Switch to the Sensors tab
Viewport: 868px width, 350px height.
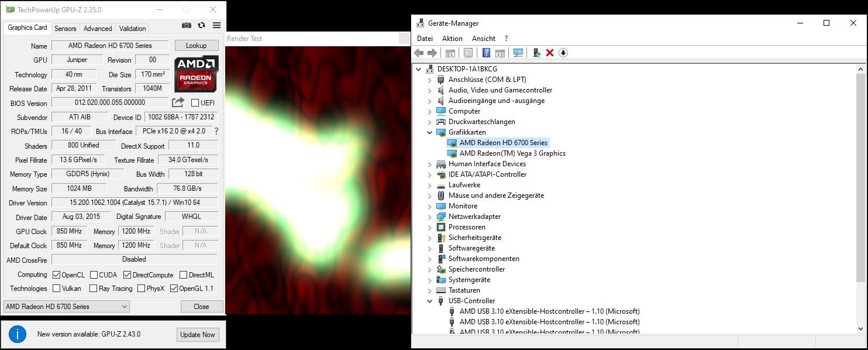tap(66, 28)
